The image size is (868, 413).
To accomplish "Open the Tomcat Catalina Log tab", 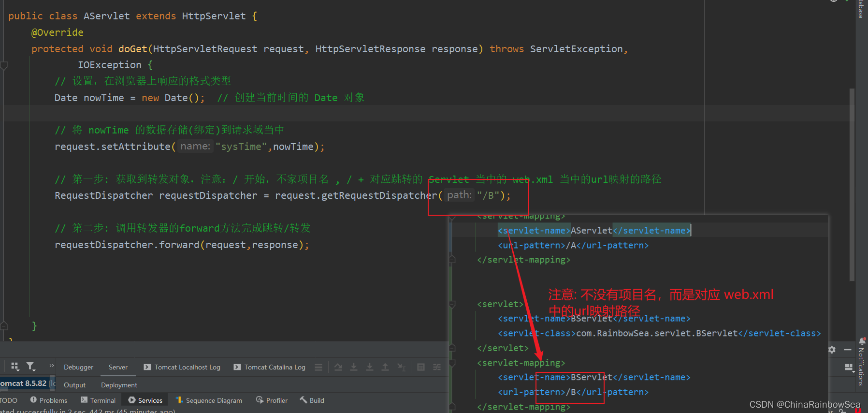I will [x=270, y=367].
